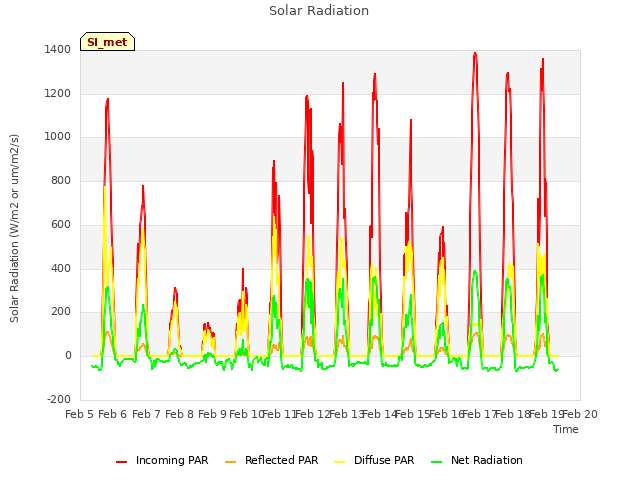Click the Solar Radiation chart title
Screen dimensions: 640x480
pyautogui.click(x=319, y=11)
